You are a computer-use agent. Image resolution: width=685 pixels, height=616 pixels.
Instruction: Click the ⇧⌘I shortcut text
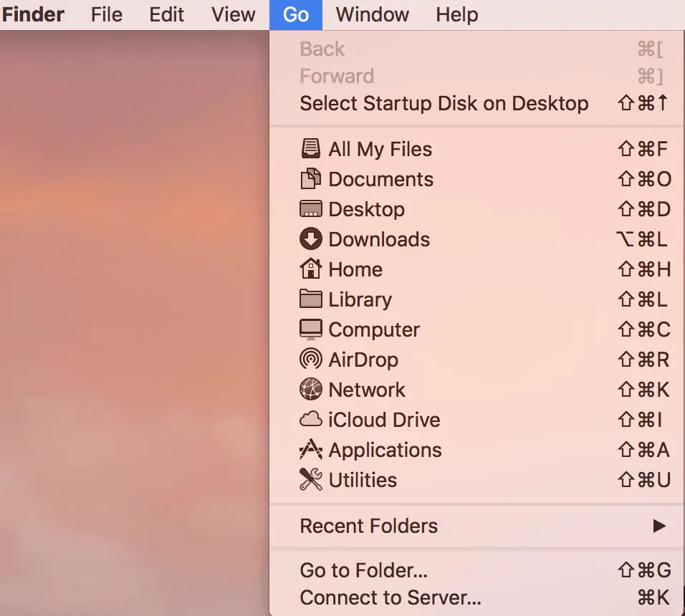pos(640,420)
